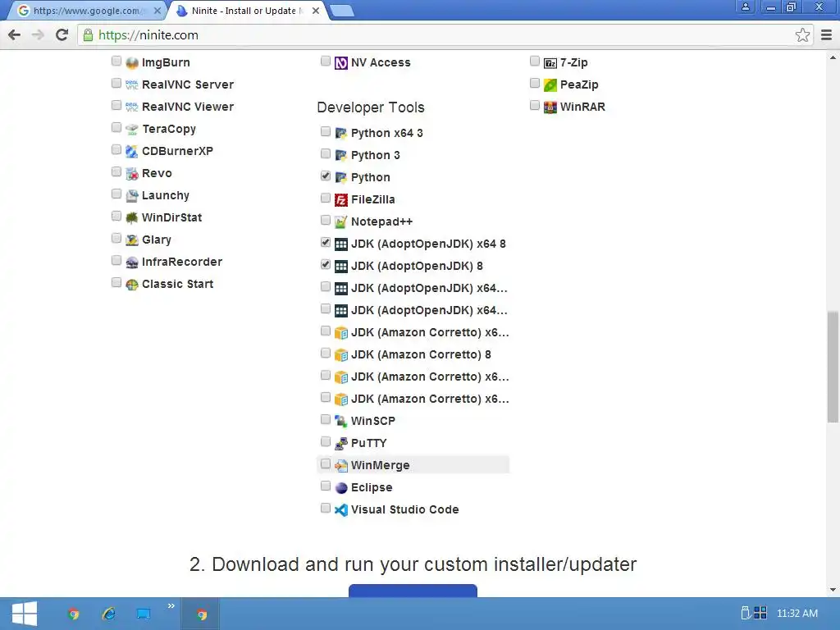Click the Visual Studio Code label

tap(405, 510)
